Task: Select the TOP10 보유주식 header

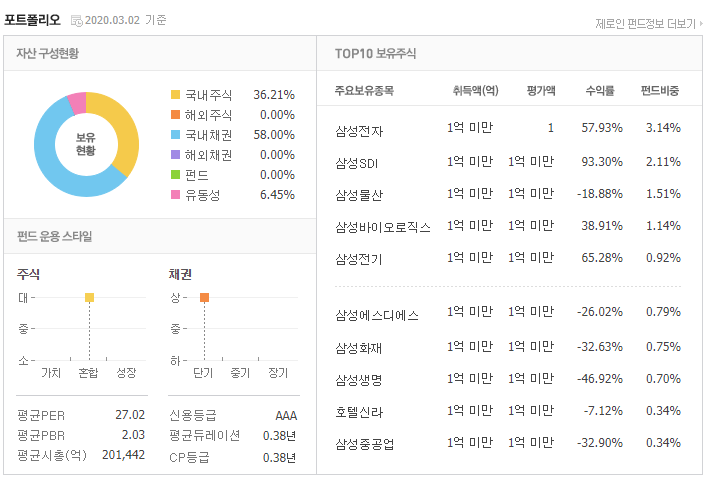Action: [x=375, y=53]
